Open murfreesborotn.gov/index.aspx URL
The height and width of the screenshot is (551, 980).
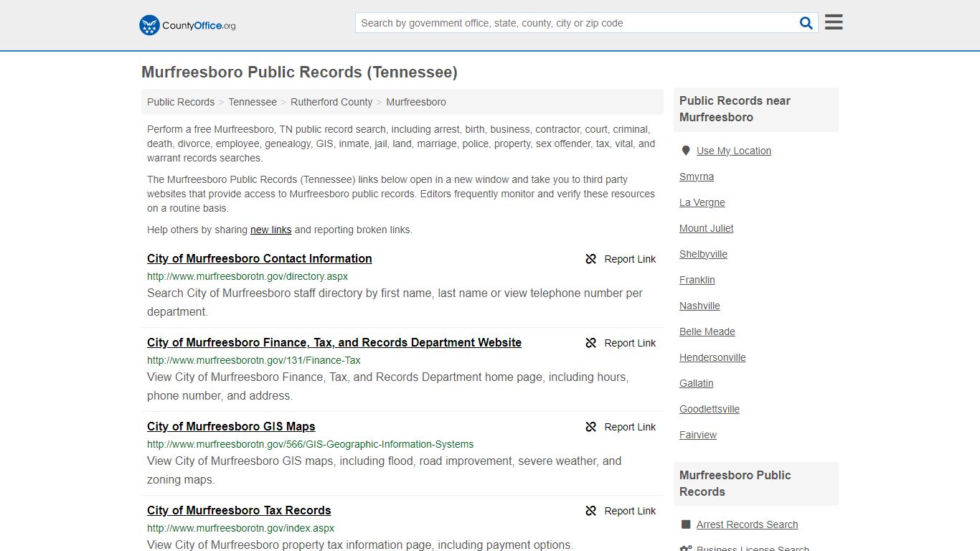pyautogui.click(x=240, y=528)
